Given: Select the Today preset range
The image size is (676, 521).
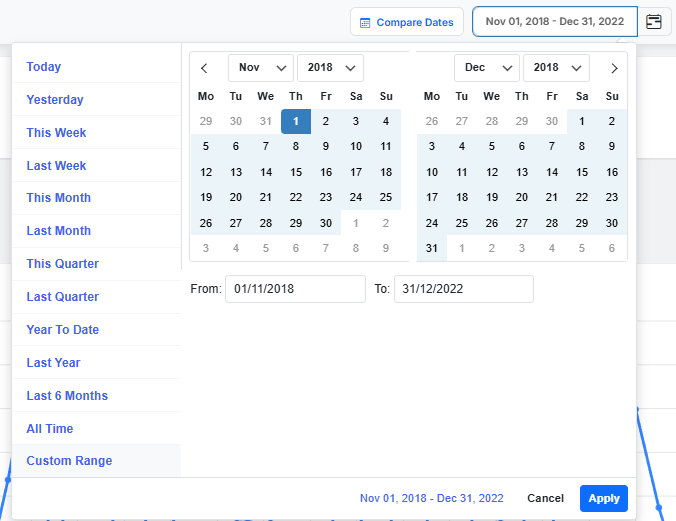Looking at the screenshot, I should point(44,67).
